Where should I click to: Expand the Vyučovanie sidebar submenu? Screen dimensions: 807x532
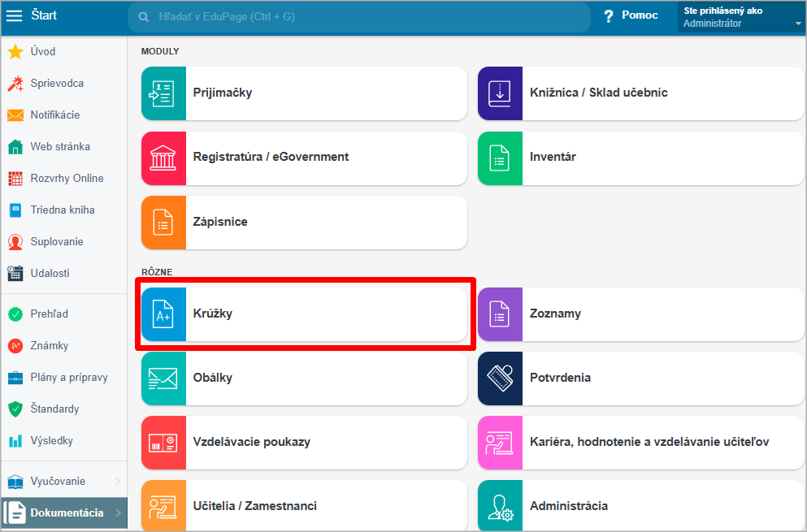point(118,482)
